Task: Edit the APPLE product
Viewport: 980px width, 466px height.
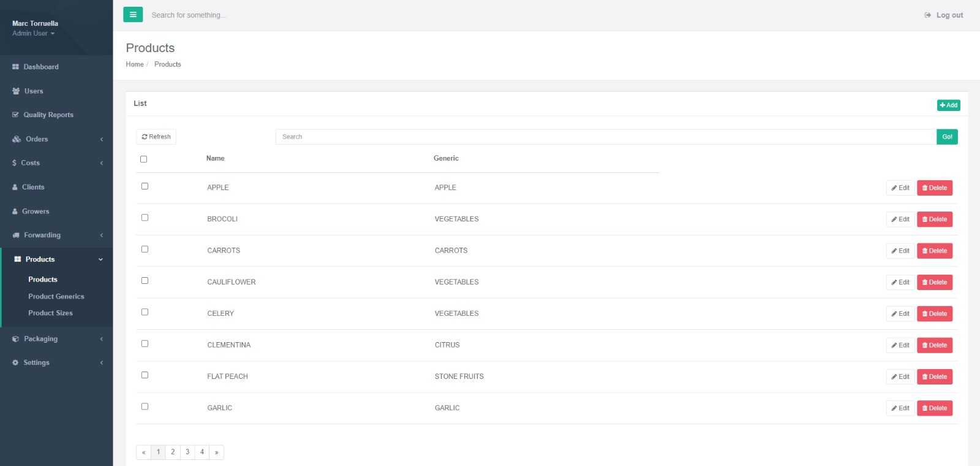Action: 900,188
